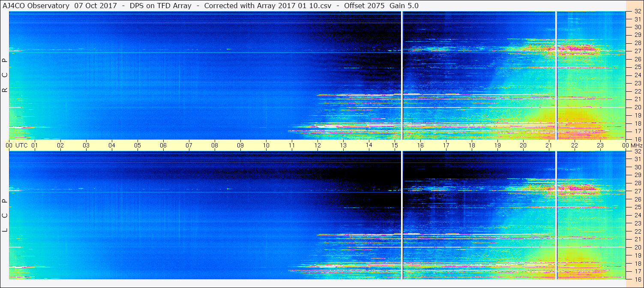Click hour '02' on the UTC time axis
Viewport: 644px width, 288px height.
60,145
